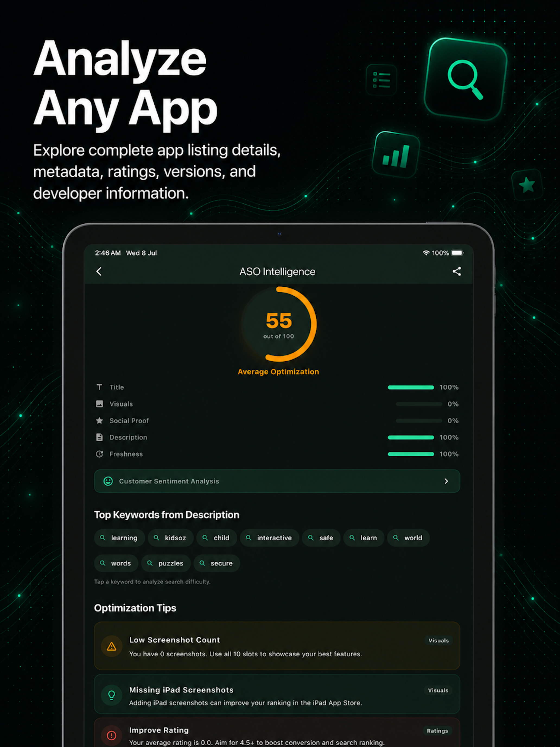Click the lightbulb icon on Missing iPad Screenshots

[112, 695]
